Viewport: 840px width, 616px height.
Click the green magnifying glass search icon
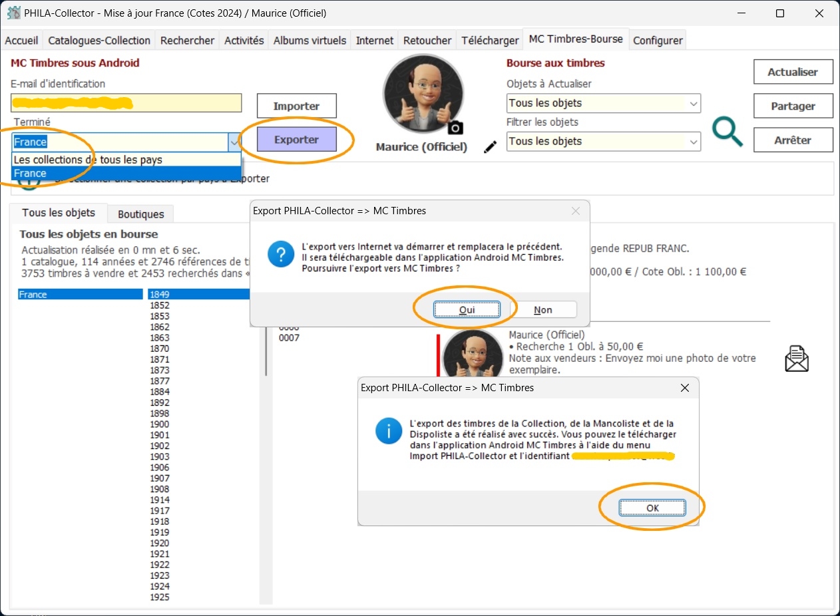pyautogui.click(x=727, y=131)
